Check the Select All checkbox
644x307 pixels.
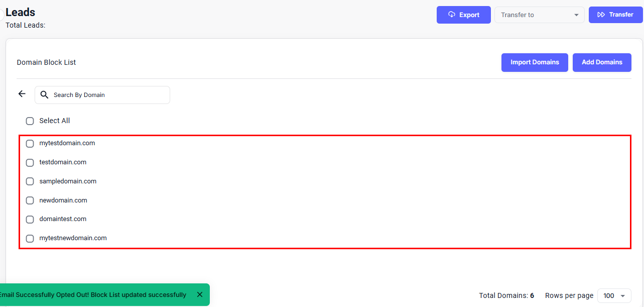click(x=30, y=121)
